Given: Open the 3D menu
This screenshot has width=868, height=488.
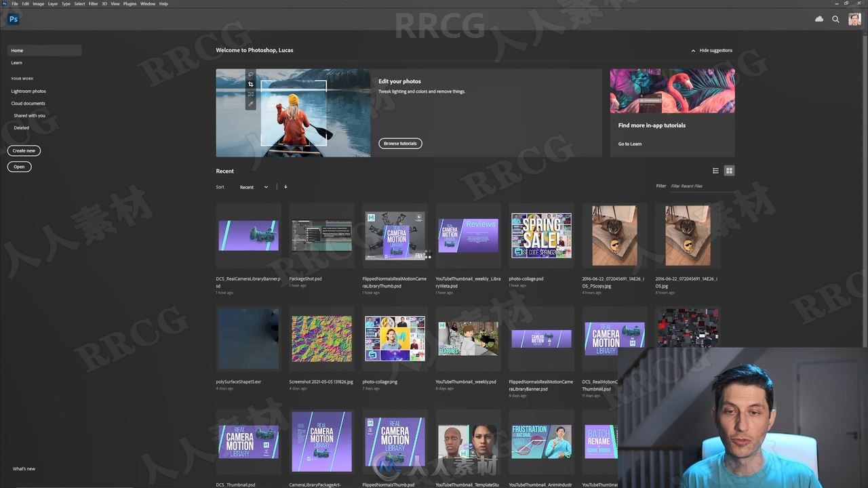Looking at the screenshot, I should point(104,3).
